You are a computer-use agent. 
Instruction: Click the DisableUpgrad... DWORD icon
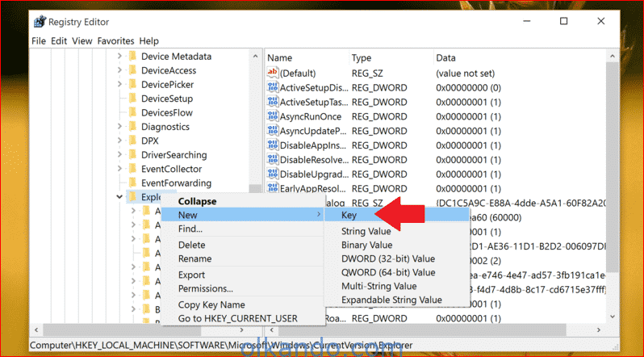(273, 174)
